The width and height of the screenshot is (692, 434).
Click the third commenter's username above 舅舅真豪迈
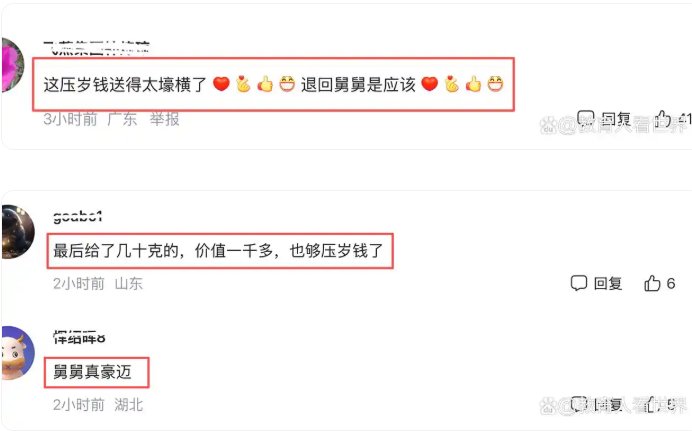click(x=79, y=337)
